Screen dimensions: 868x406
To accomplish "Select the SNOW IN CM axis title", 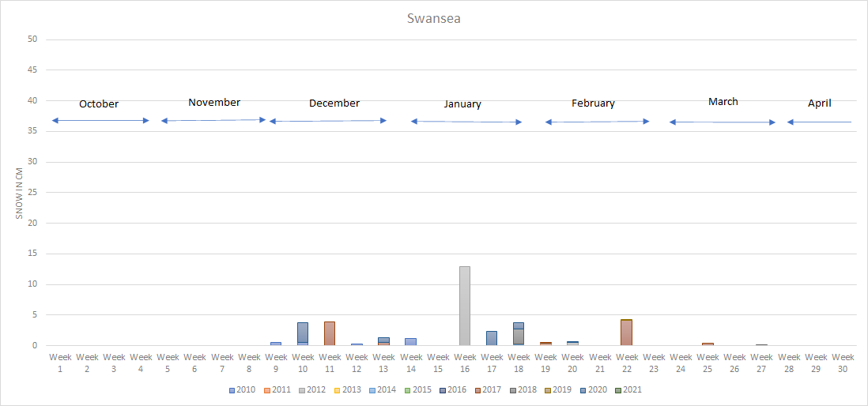I will point(20,193).
